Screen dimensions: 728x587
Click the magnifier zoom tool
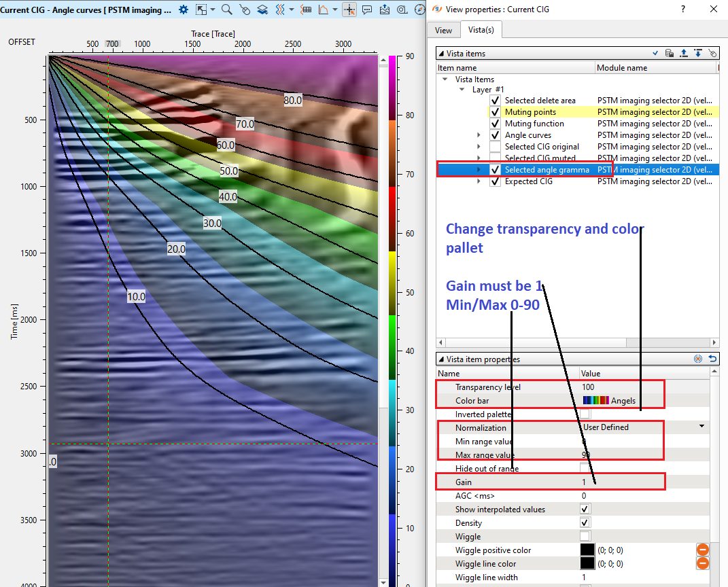227,10
